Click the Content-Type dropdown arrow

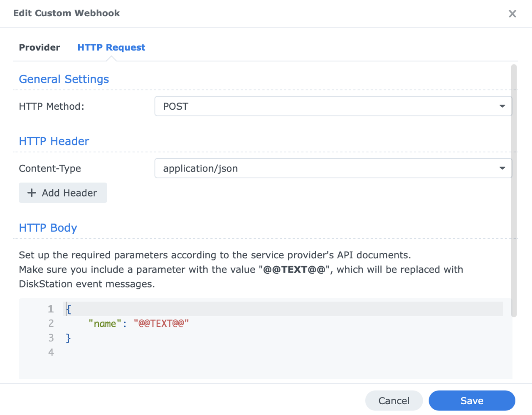pos(502,168)
